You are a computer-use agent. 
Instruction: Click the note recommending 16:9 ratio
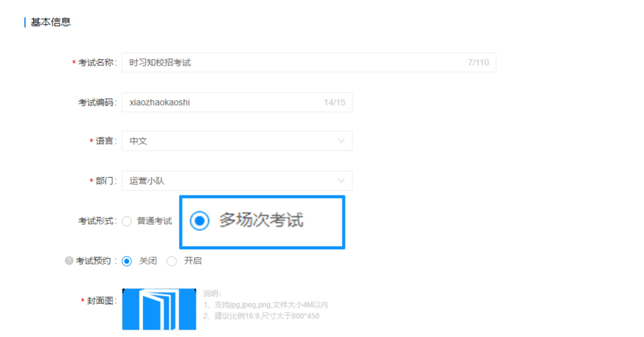(261, 316)
